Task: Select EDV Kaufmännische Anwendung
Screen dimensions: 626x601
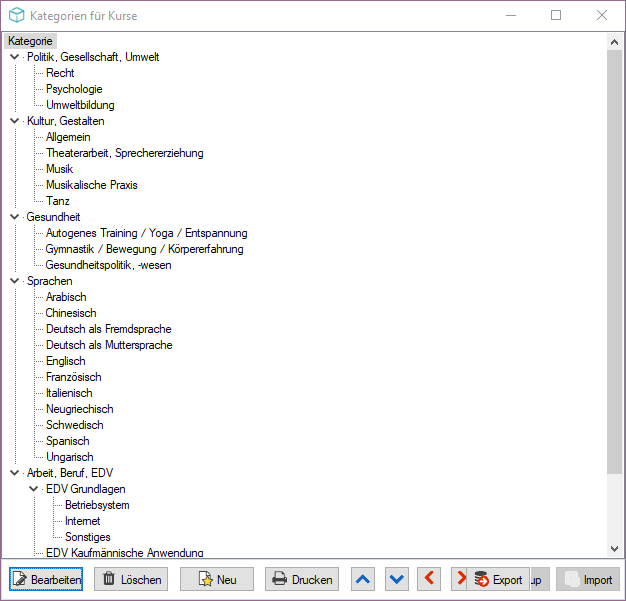Action: [x=125, y=553]
